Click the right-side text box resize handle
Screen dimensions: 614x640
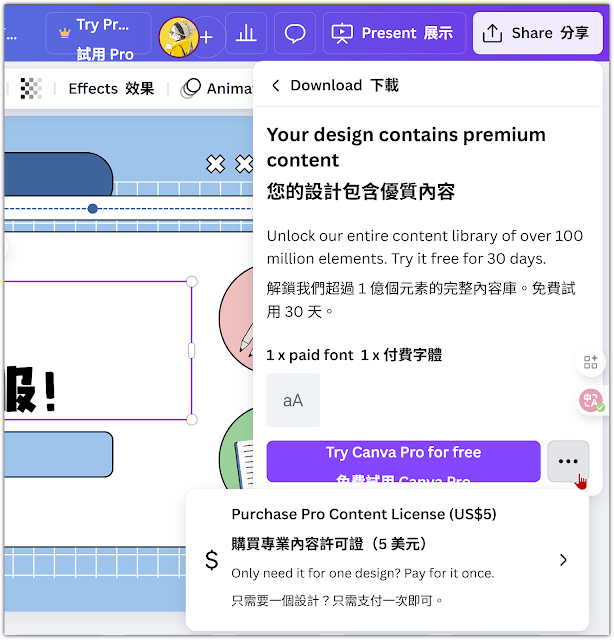[x=191, y=351]
